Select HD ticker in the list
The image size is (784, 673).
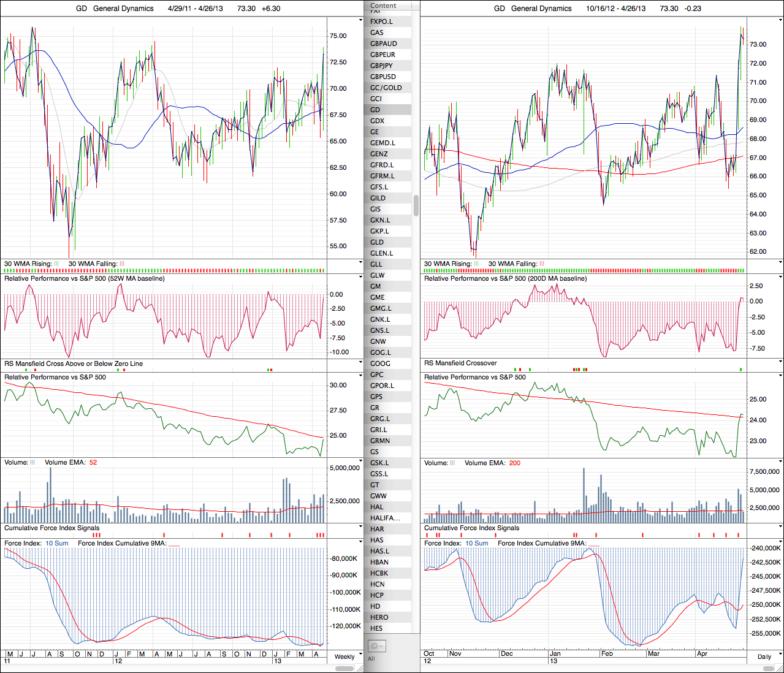click(375, 606)
